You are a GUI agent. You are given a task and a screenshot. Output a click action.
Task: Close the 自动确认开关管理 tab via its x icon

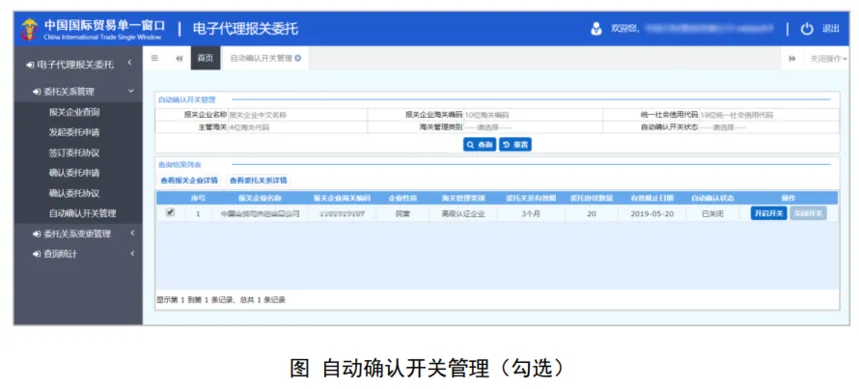pos(298,59)
